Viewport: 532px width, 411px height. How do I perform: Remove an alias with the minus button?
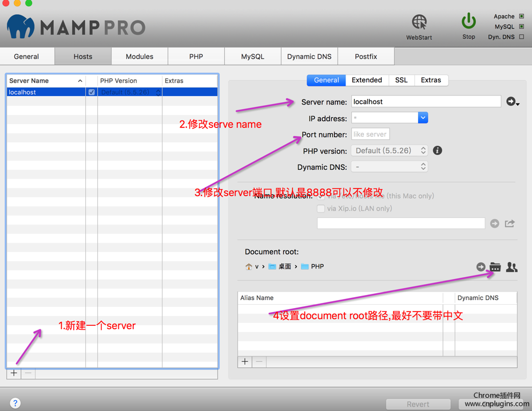click(259, 362)
